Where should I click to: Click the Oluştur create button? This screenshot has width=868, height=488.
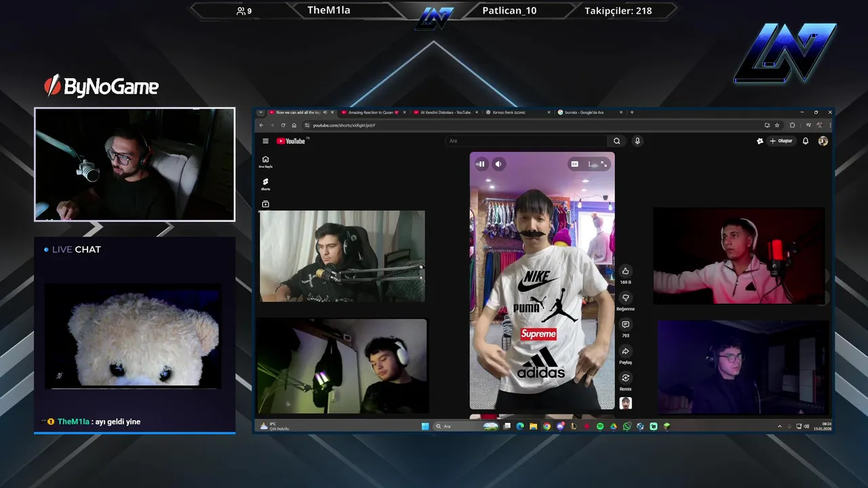click(781, 141)
